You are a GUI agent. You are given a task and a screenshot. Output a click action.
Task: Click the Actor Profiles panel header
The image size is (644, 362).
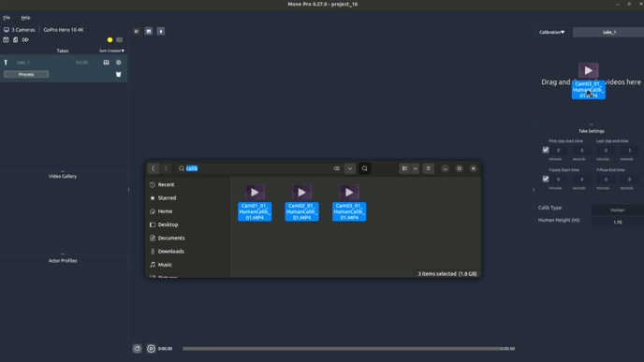coord(63,261)
